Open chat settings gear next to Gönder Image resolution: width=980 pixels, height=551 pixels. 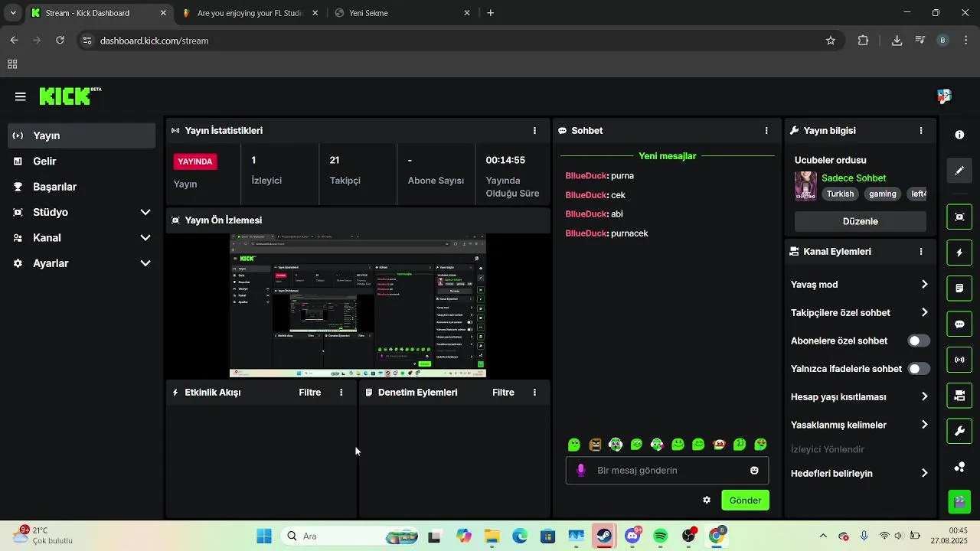click(x=707, y=500)
